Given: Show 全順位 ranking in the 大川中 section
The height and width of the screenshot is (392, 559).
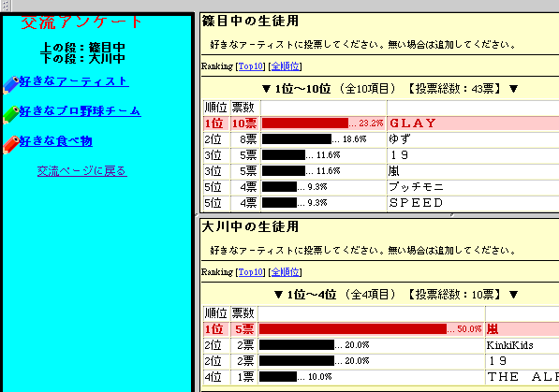Looking at the screenshot, I should click(286, 272).
